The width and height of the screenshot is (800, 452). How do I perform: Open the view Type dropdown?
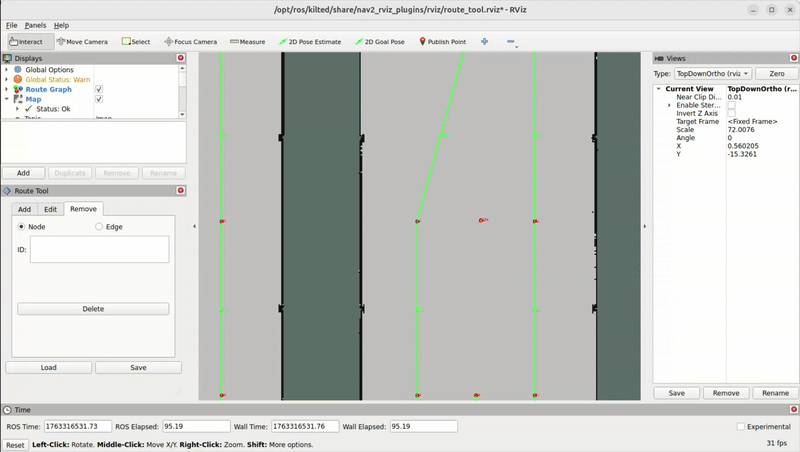713,74
